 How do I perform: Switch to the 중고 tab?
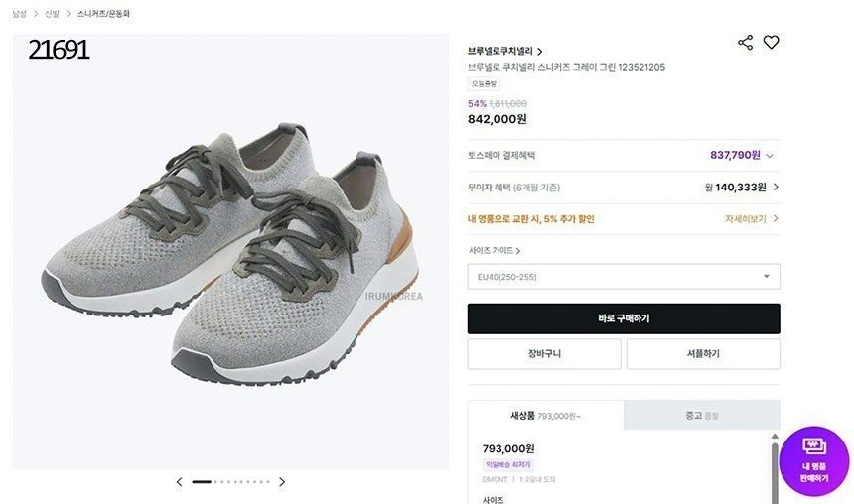click(x=702, y=416)
